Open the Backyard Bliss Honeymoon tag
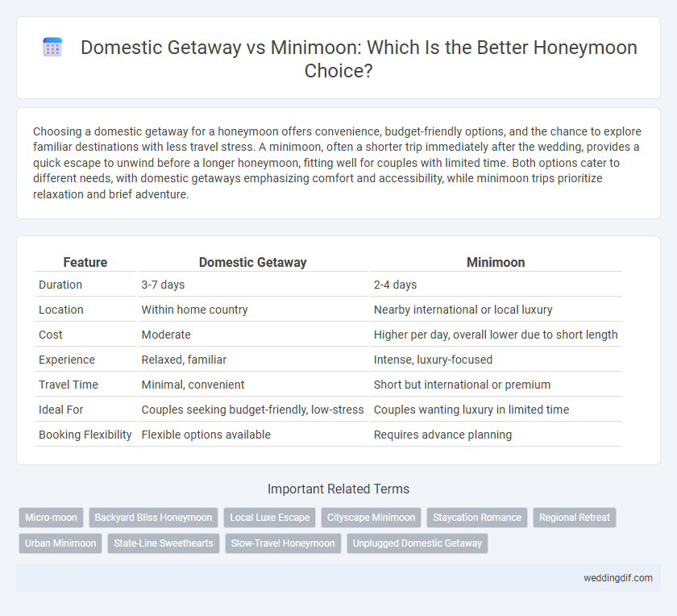The image size is (677, 616). [153, 518]
